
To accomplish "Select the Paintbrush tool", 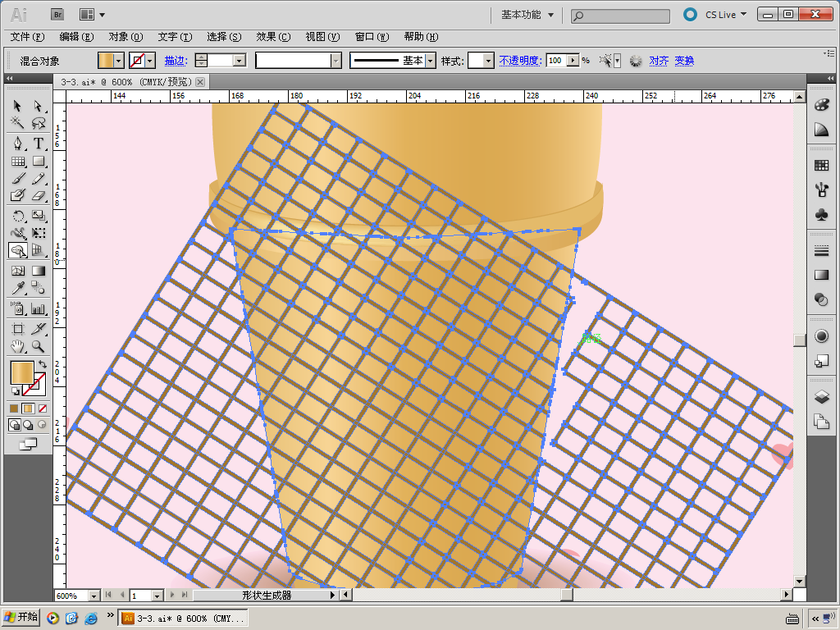I will [17, 178].
